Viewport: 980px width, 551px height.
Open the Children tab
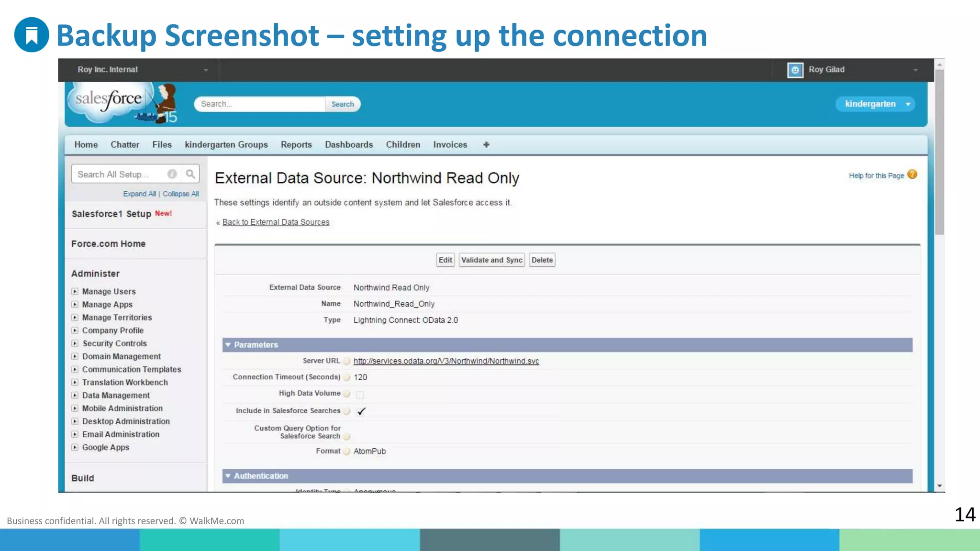coord(403,144)
